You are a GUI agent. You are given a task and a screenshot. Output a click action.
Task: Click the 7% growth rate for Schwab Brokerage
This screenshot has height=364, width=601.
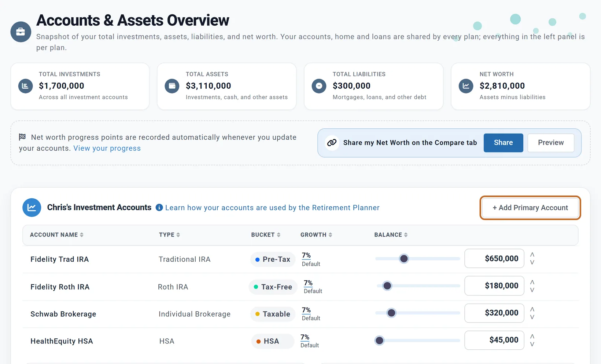pos(306,310)
